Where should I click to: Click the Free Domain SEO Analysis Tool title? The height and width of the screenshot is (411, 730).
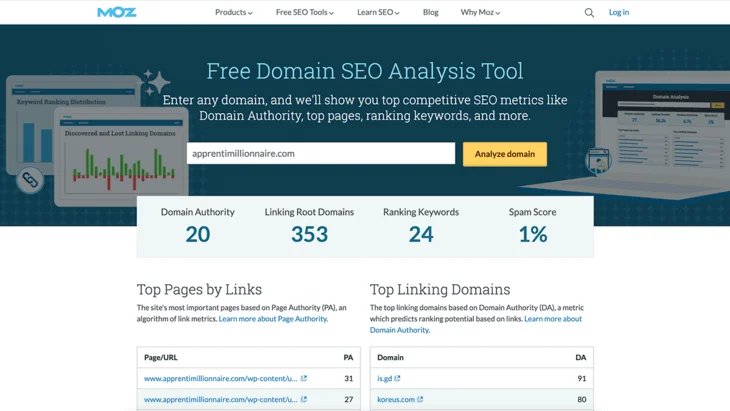365,71
